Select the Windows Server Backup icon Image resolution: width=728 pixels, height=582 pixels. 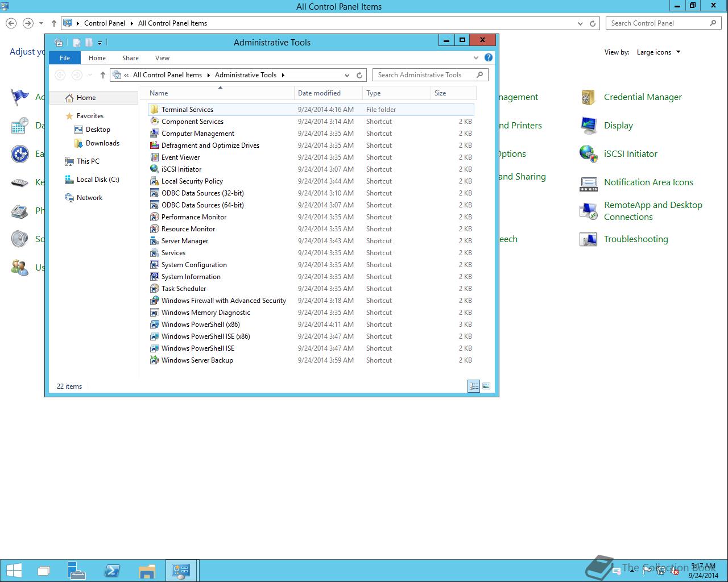pos(154,360)
